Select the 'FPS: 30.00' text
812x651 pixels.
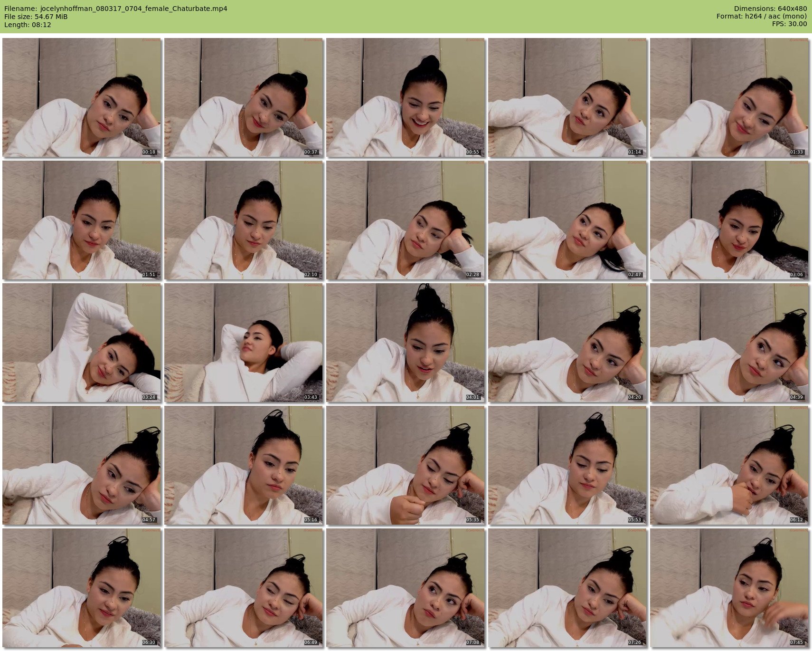click(789, 25)
